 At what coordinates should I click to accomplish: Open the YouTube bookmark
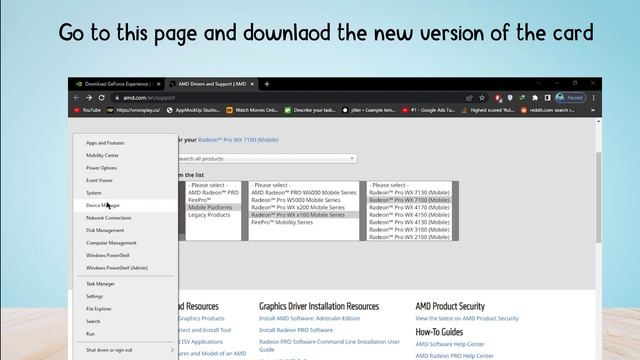87,110
